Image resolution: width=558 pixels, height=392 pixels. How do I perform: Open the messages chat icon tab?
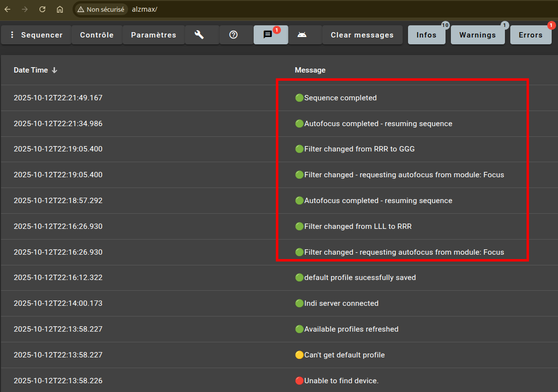tap(271, 35)
